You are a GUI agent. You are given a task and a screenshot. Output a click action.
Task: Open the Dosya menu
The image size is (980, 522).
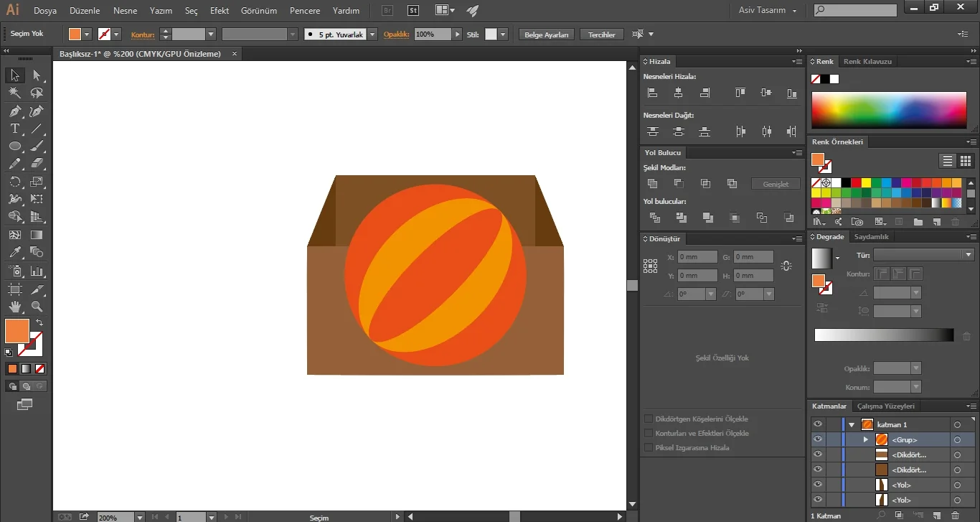pyautogui.click(x=45, y=11)
